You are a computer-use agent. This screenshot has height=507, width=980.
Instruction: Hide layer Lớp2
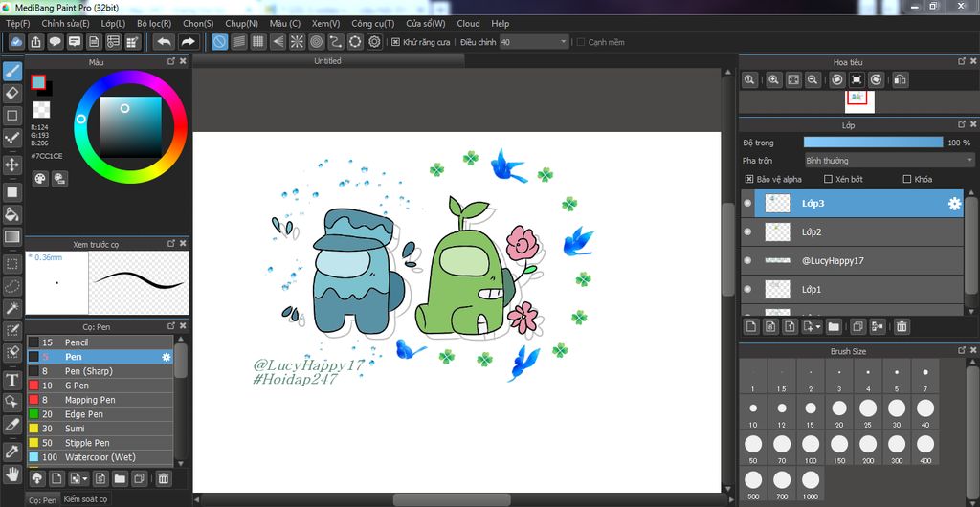747,232
